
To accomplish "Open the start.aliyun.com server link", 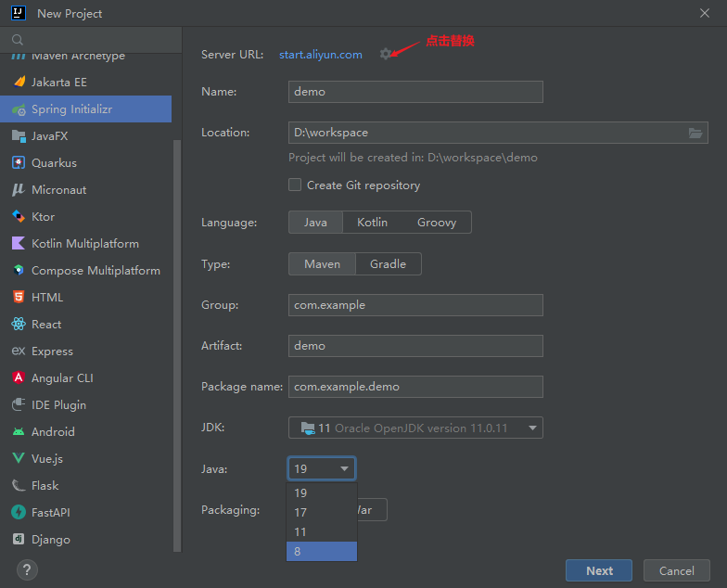I will (321, 55).
